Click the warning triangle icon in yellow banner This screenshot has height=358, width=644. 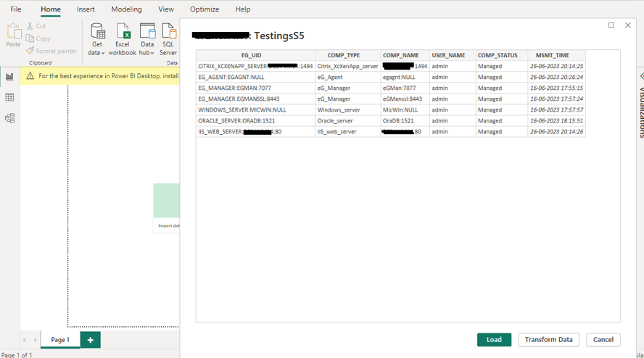(30, 76)
